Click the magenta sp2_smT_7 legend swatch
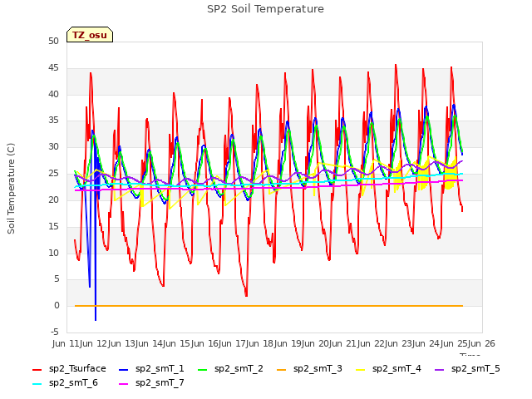532x399 pixels. (124, 384)
